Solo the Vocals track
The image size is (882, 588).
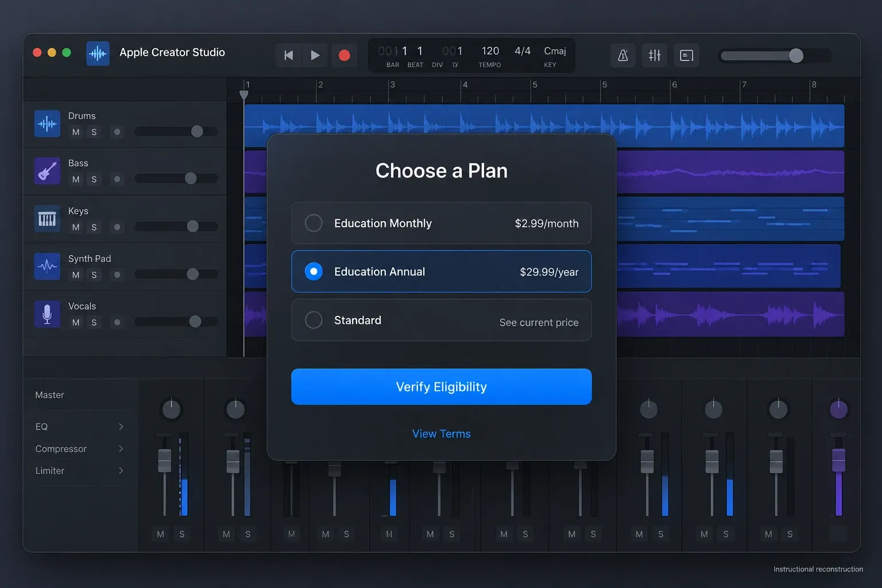pyautogui.click(x=94, y=323)
